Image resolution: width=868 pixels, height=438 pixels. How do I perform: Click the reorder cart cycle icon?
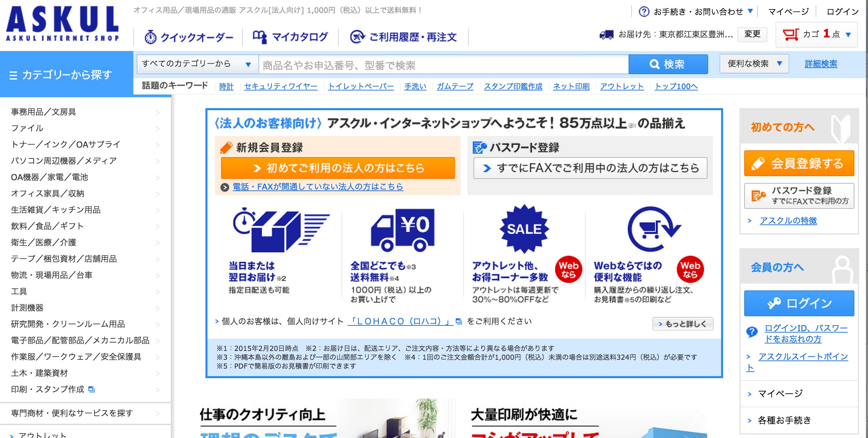click(x=654, y=229)
